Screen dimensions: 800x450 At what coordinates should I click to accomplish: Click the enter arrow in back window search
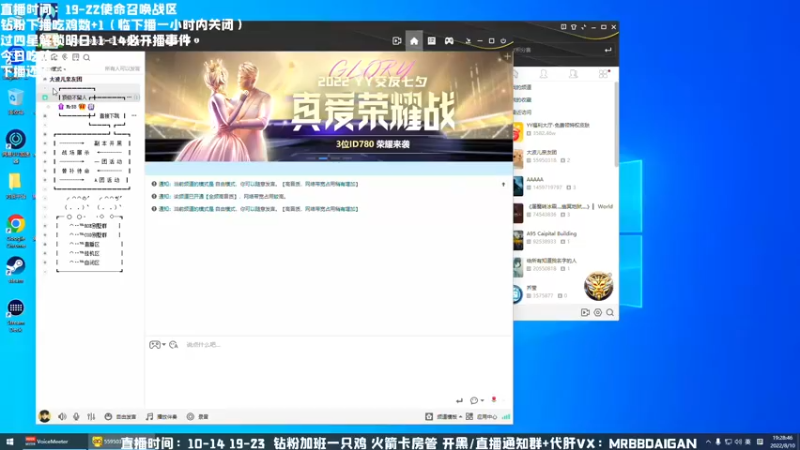[608, 50]
